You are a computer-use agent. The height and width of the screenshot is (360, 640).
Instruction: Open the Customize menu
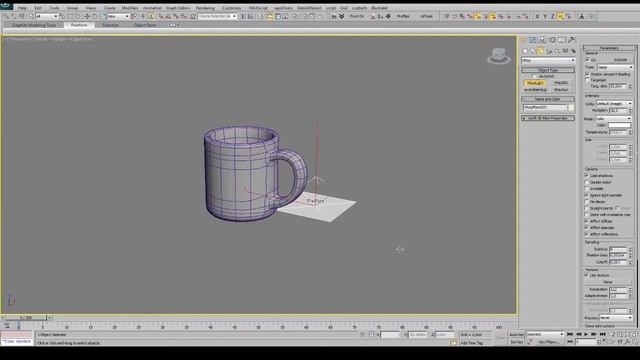[231, 8]
